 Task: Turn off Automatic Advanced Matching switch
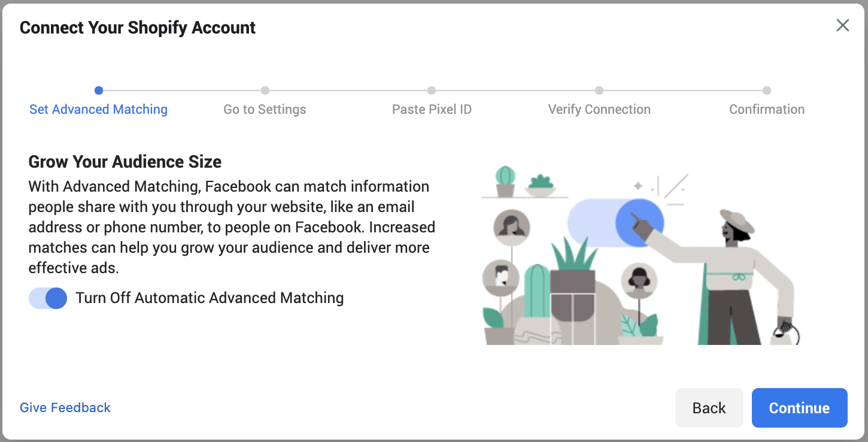pyautogui.click(x=48, y=298)
